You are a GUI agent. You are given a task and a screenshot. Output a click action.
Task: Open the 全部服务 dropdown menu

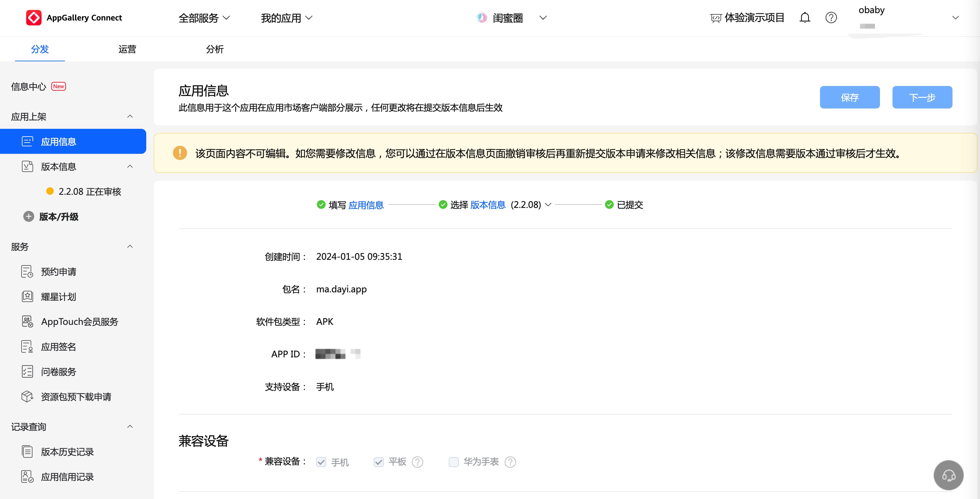pos(204,18)
